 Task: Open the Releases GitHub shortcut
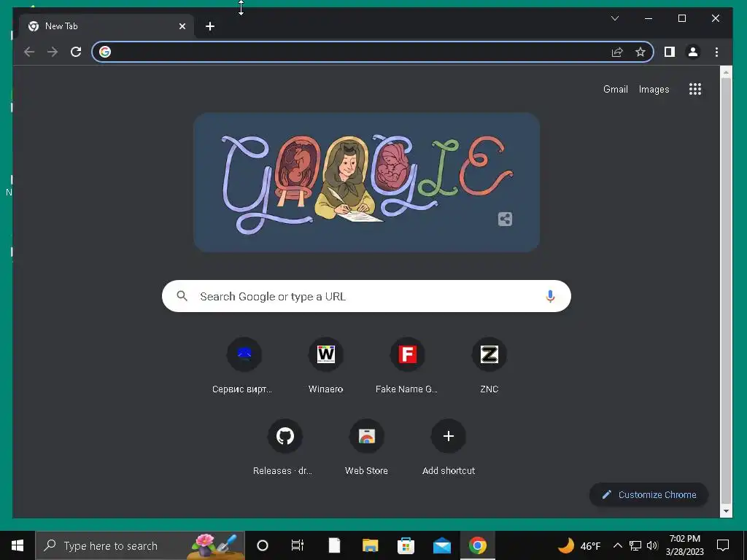pos(285,448)
